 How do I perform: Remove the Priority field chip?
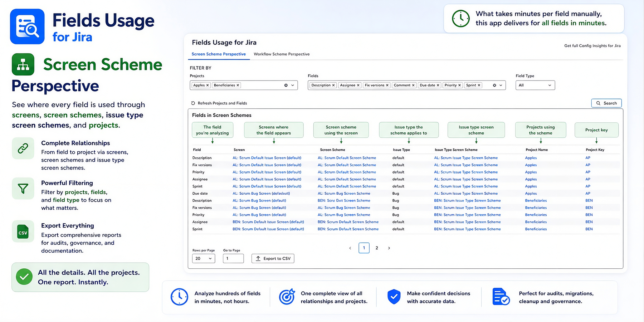[459, 85]
